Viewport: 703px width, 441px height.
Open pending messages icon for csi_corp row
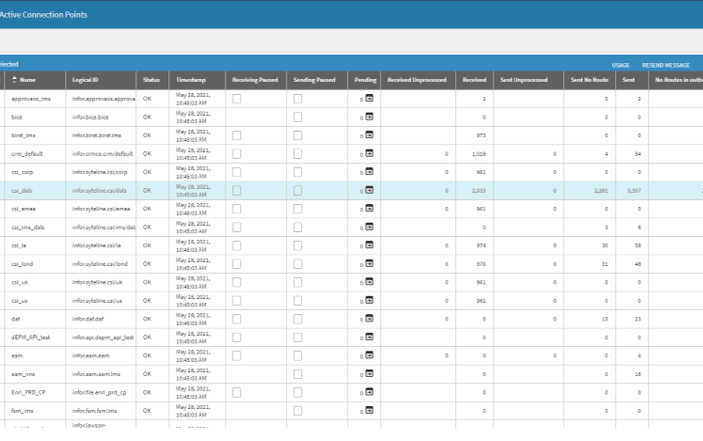[369, 172]
